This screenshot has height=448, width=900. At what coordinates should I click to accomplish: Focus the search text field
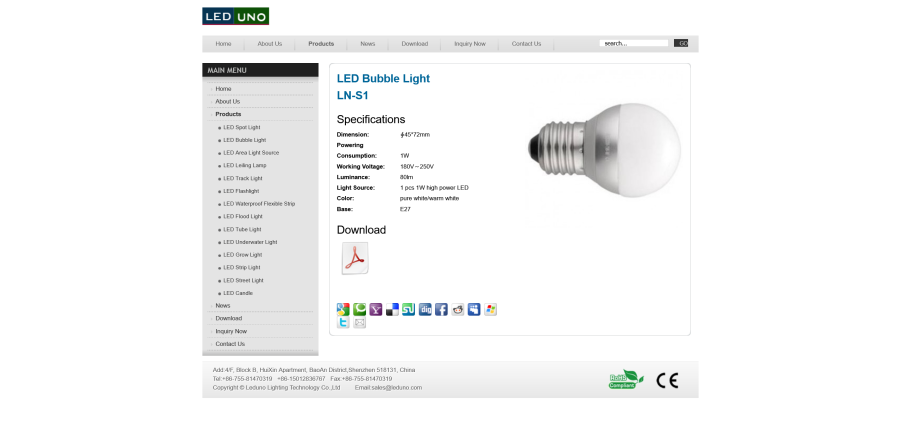[634, 43]
